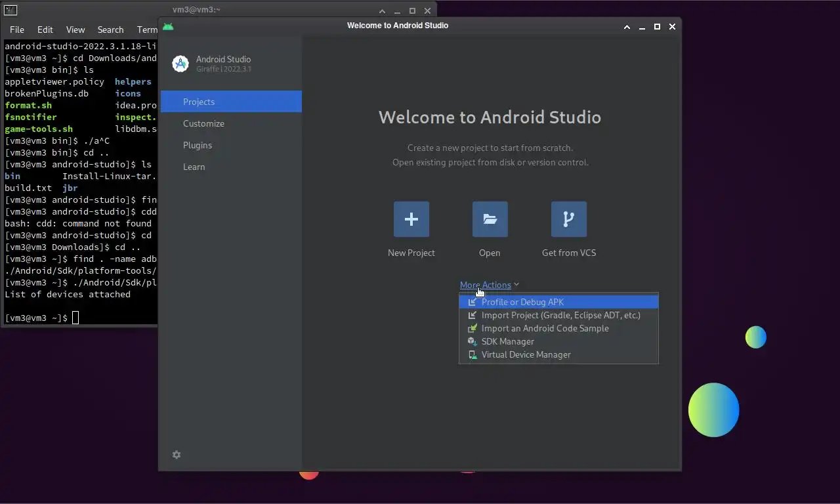This screenshot has height=504, width=840.
Task: Click 'jbr' directory name in terminal
Action: coord(70,188)
